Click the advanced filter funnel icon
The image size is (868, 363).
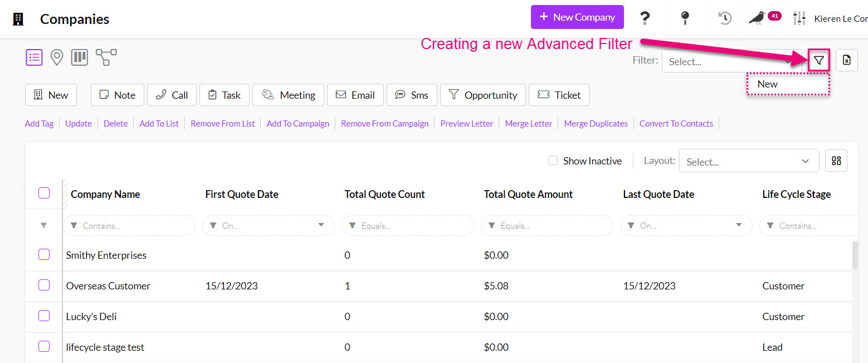coord(818,60)
